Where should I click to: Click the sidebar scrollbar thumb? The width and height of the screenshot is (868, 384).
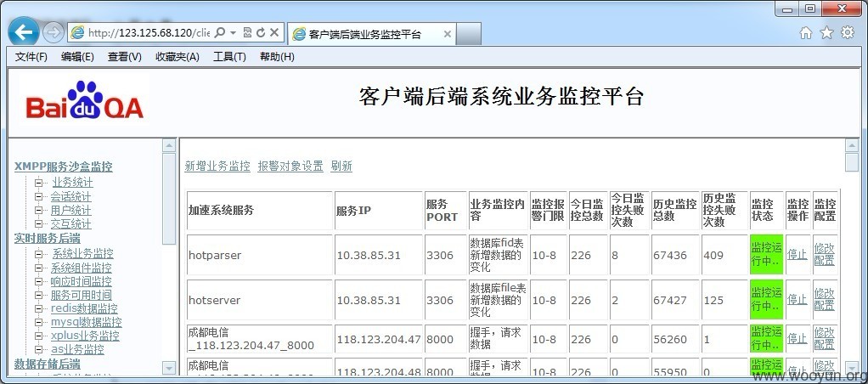[x=169, y=199]
